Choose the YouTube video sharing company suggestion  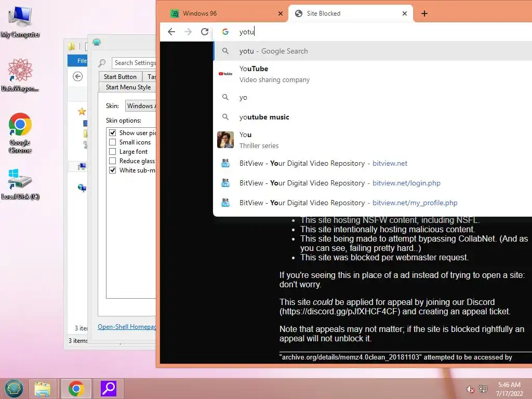click(373, 74)
